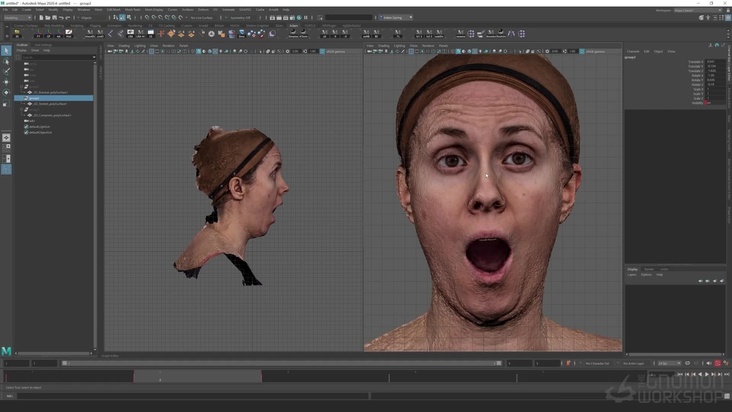Viewport: 732px width, 412px height.
Task: Open the Mesh Tools menu
Action: click(133, 9)
